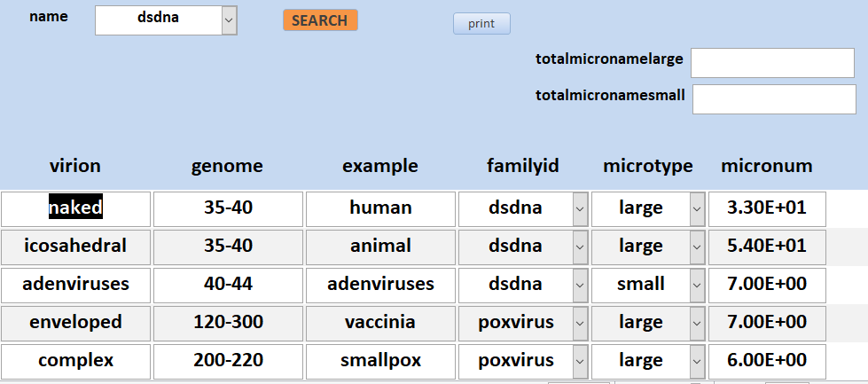
Task: Select the 40-44 genome field
Action: tap(228, 286)
